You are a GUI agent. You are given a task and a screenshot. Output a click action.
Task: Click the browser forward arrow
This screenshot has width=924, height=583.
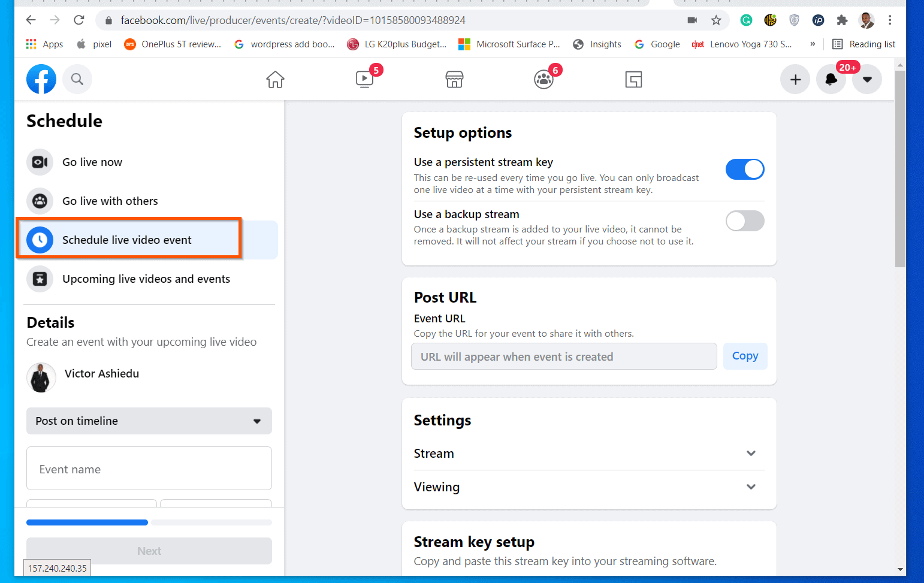click(55, 20)
